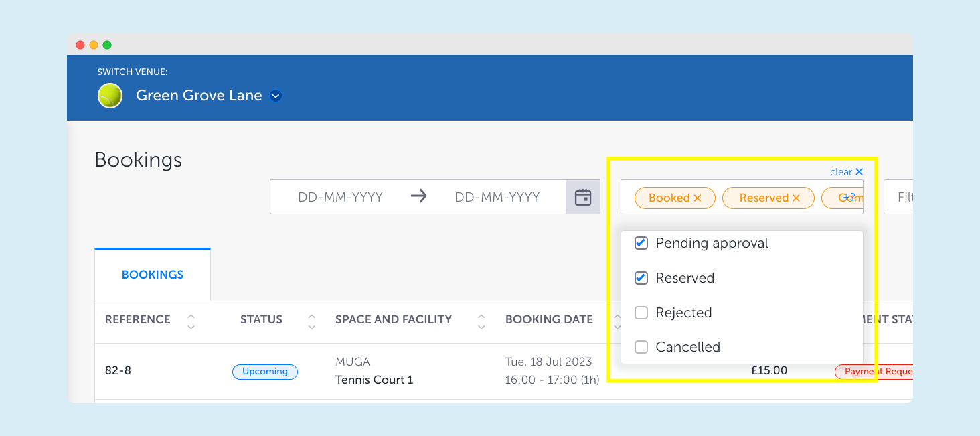Click the Bookings page heading
The image size is (980, 436).
tap(139, 160)
